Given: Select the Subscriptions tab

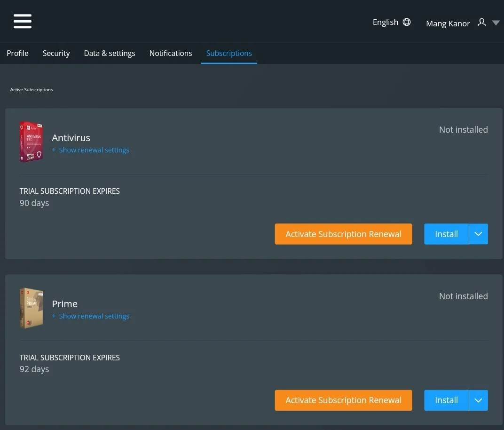Looking at the screenshot, I should coord(229,53).
